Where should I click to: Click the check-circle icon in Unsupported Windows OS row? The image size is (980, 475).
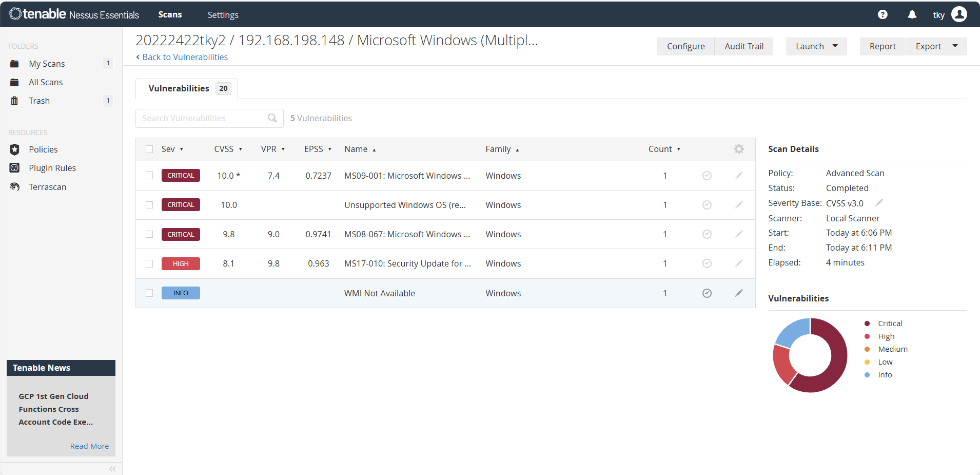click(707, 205)
